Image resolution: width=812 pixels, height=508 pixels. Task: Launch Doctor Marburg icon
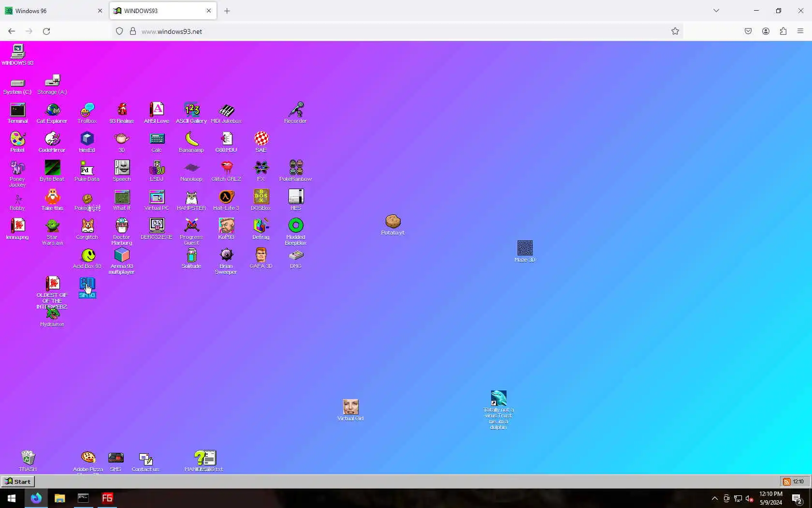(x=122, y=232)
